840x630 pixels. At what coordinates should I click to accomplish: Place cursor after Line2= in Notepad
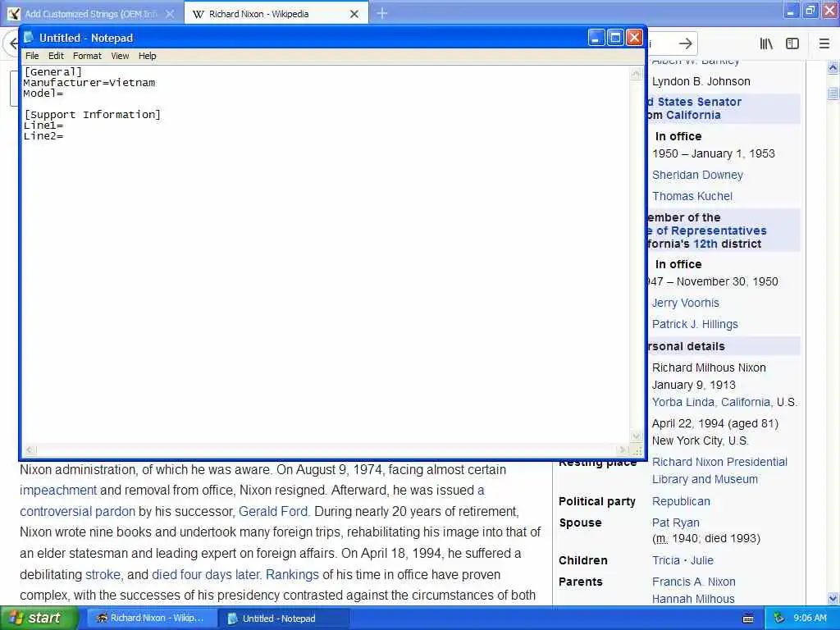[63, 136]
